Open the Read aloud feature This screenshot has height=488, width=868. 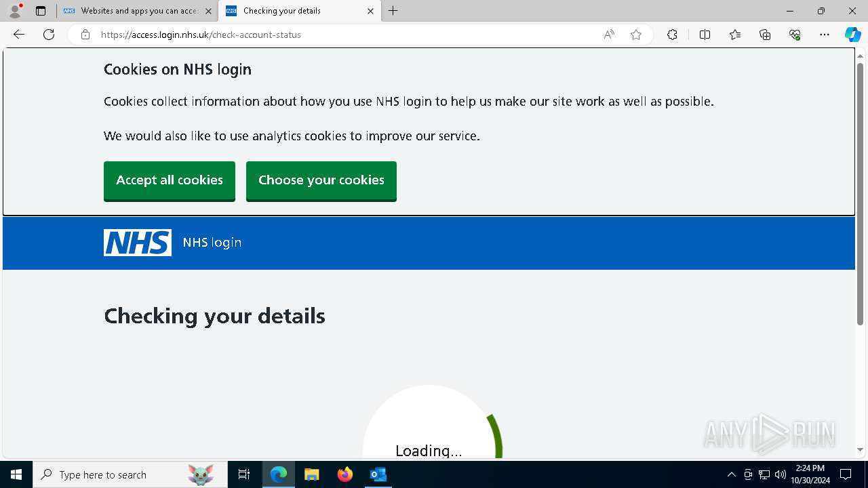pyautogui.click(x=609, y=35)
